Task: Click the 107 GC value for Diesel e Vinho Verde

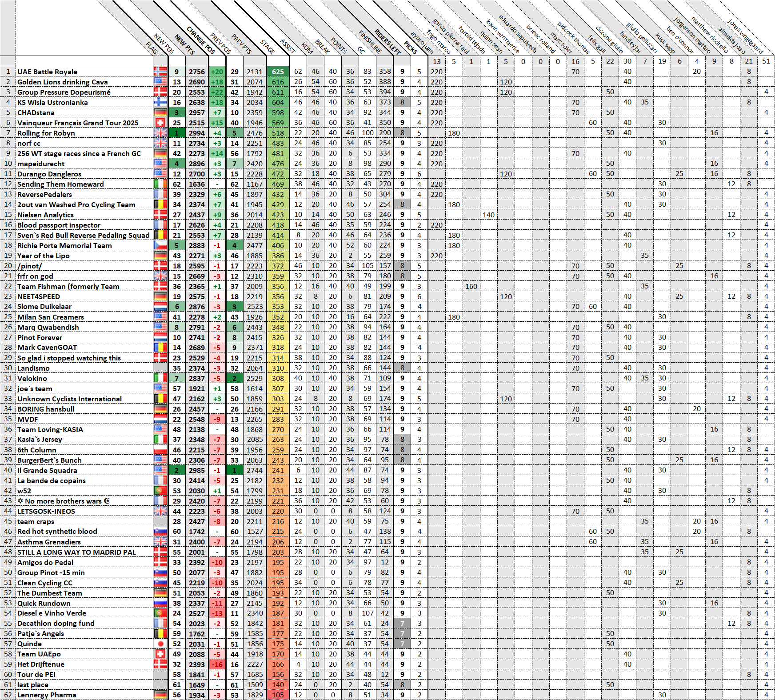Action: tap(368, 613)
